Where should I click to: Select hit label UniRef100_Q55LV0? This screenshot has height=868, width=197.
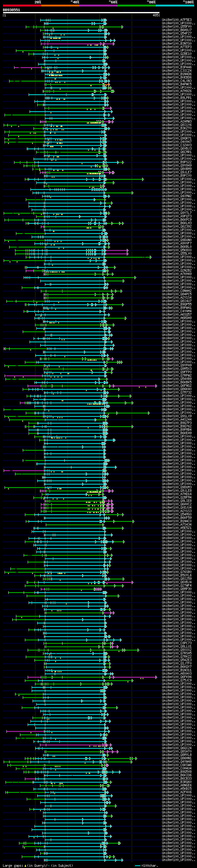pyautogui.click(x=177, y=254)
